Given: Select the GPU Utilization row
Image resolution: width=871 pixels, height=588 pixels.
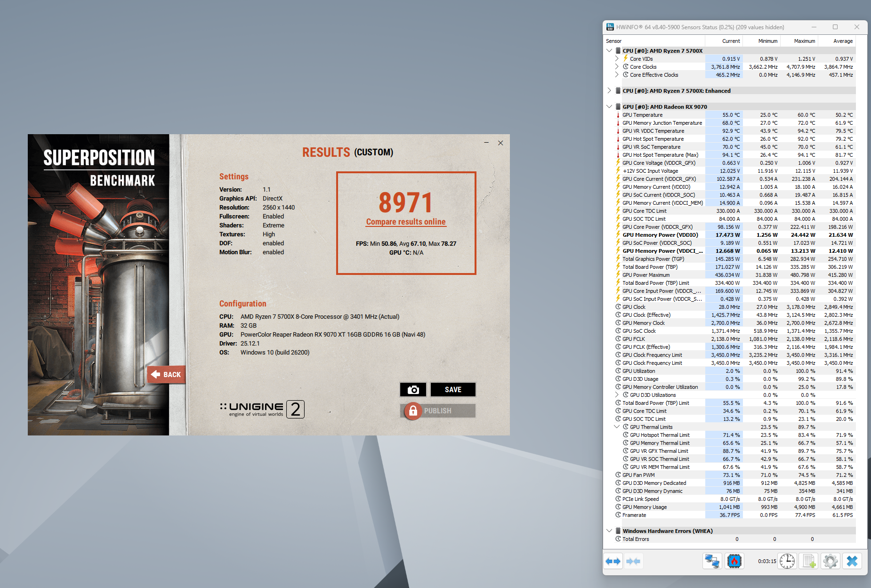Looking at the screenshot, I should [734, 371].
